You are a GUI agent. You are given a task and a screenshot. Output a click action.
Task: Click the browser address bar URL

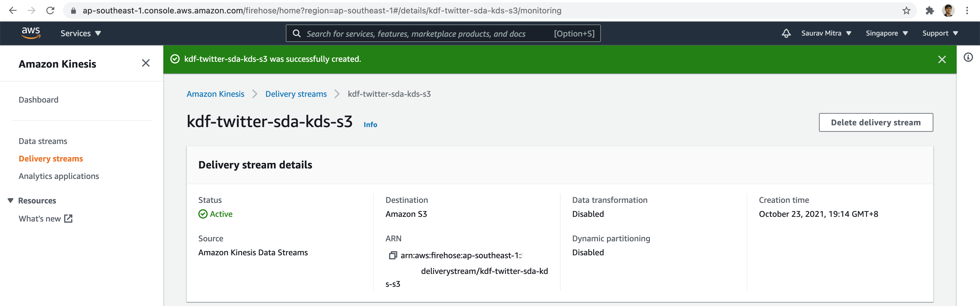(322, 11)
